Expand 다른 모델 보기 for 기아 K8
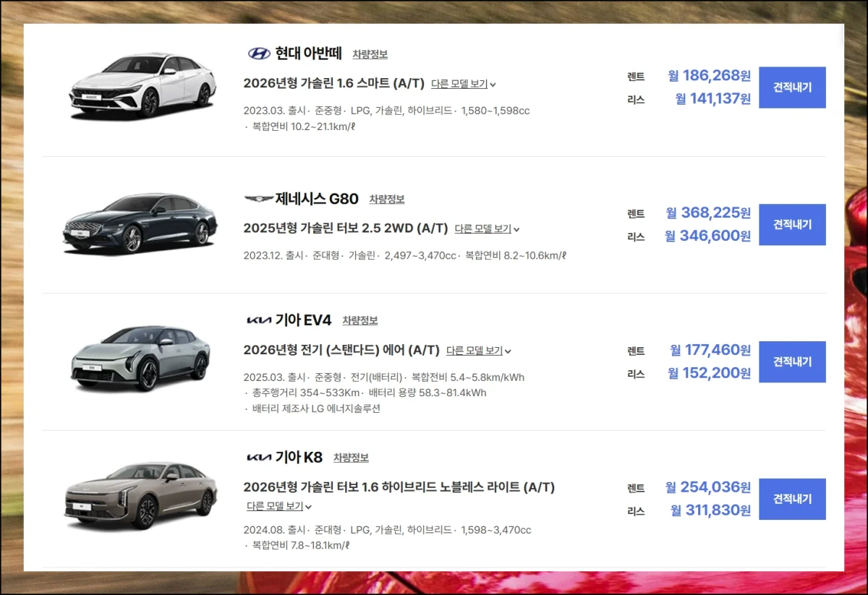 (278, 506)
